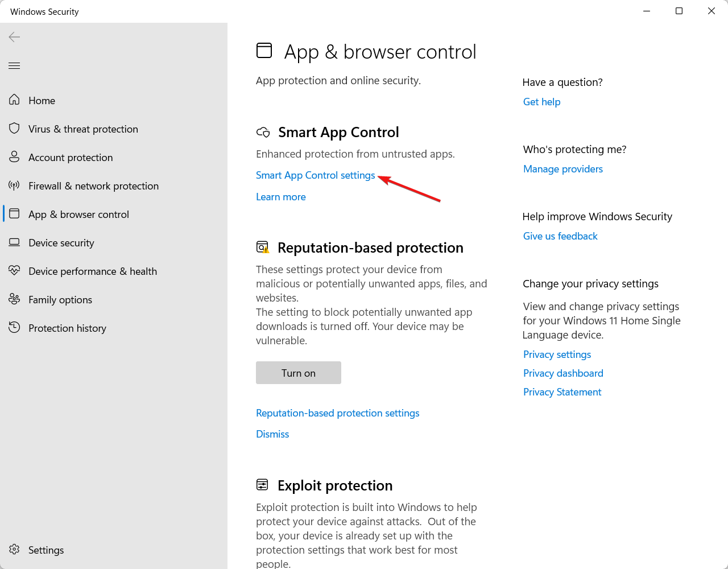Screen dimensions: 728x569
Task: Click the Protection history clock icon
Action: (14, 328)
